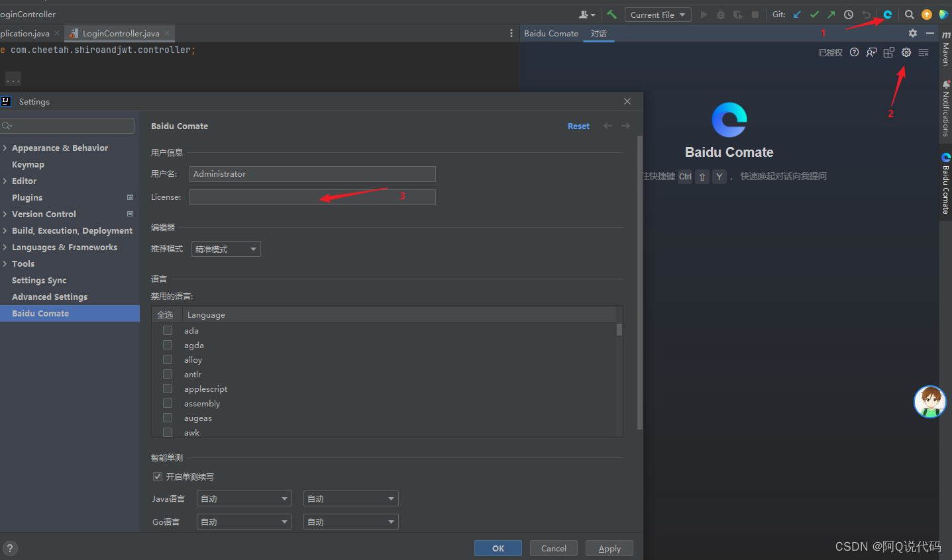
Task: Click the License input field
Action: (313, 197)
